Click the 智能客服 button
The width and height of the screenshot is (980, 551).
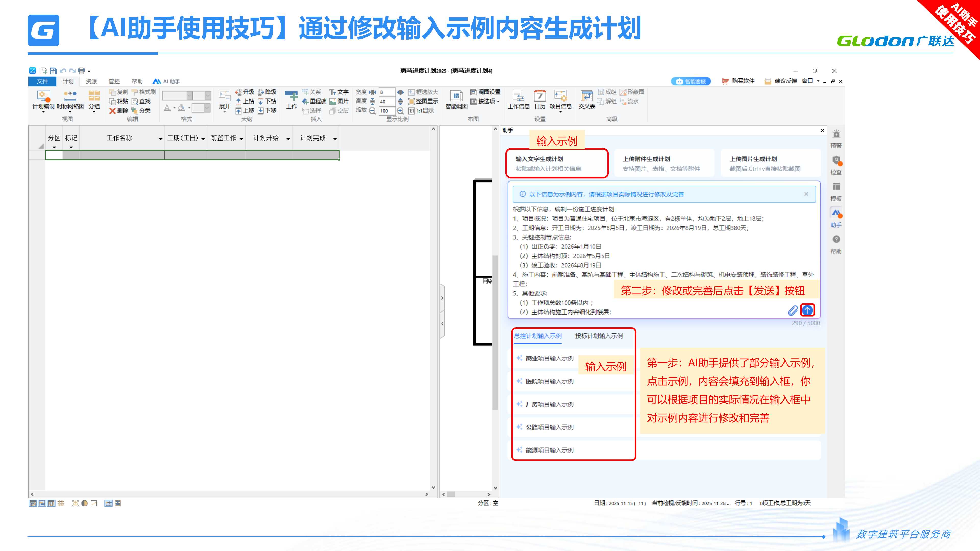pyautogui.click(x=691, y=81)
